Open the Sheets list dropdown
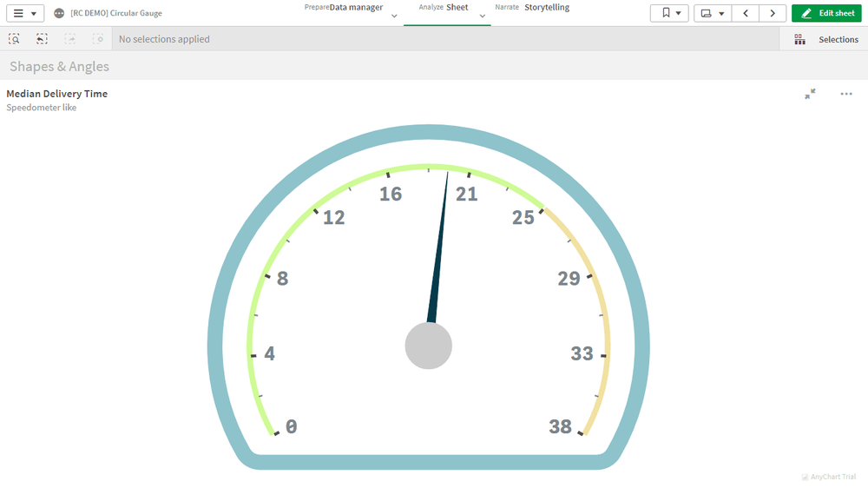 click(x=713, y=13)
